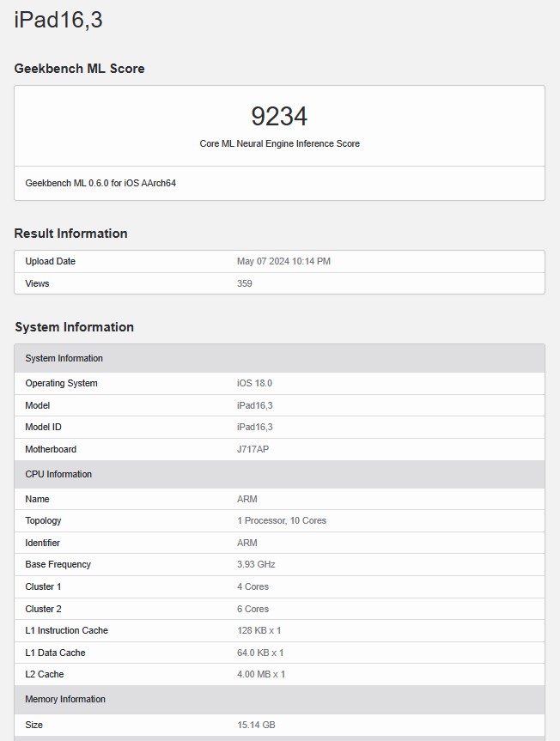Select the L1 Instruction Cache value 128 KB

click(x=259, y=630)
